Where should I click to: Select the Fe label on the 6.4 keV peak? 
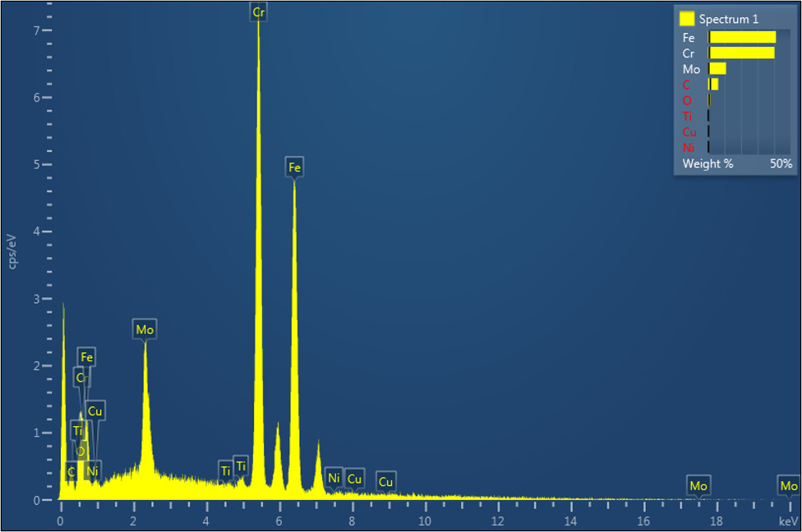pos(295,168)
